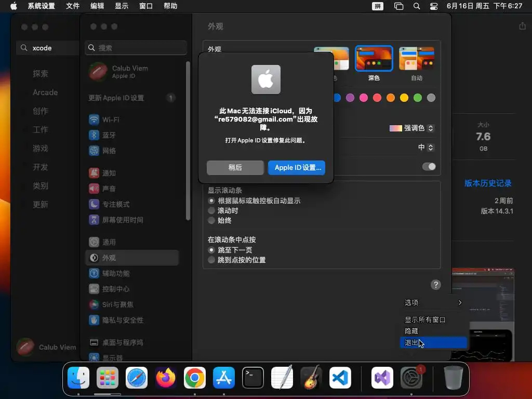Open Terminal from the Dock
Screen dimensions: 532x399
253,378
